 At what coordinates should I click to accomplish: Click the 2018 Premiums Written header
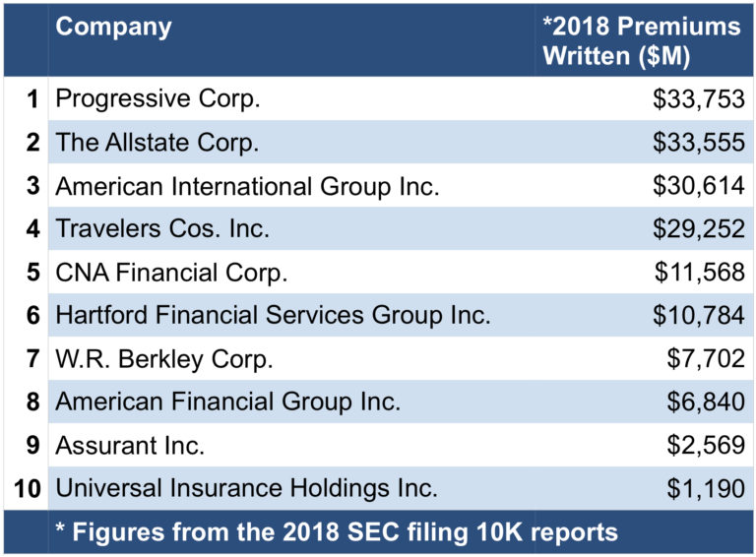click(x=641, y=40)
